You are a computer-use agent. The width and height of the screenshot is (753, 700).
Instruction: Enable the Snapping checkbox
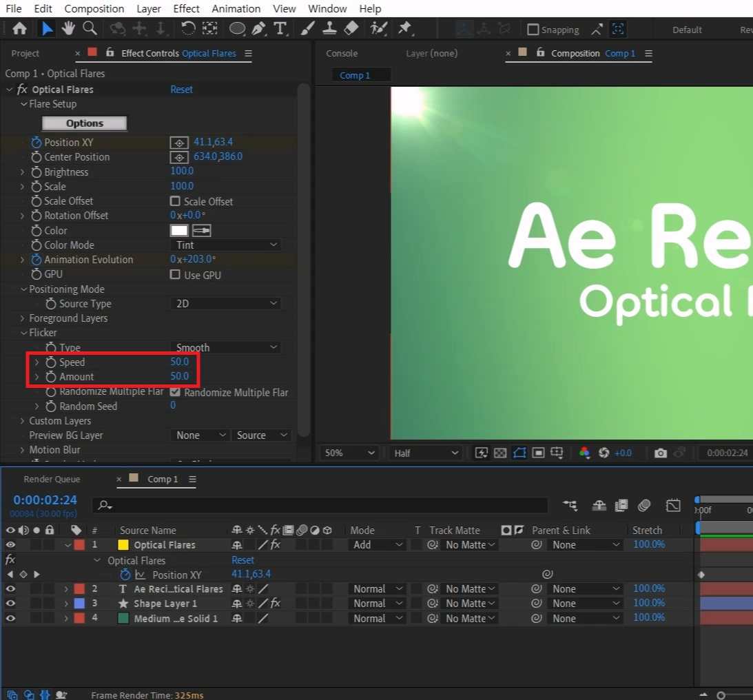click(x=533, y=30)
